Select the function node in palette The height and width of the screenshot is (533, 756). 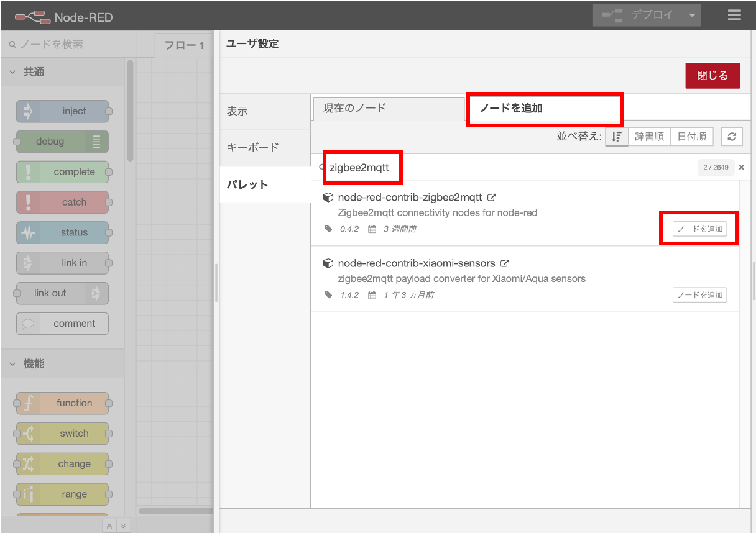[62, 403]
